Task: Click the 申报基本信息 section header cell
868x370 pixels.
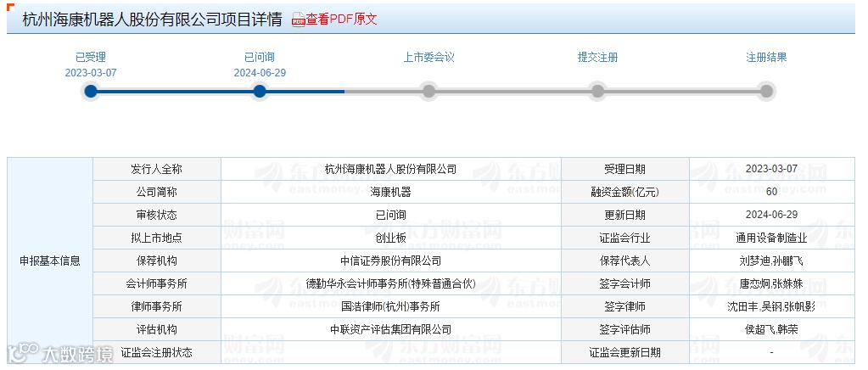Action: click(x=50, y=261)
